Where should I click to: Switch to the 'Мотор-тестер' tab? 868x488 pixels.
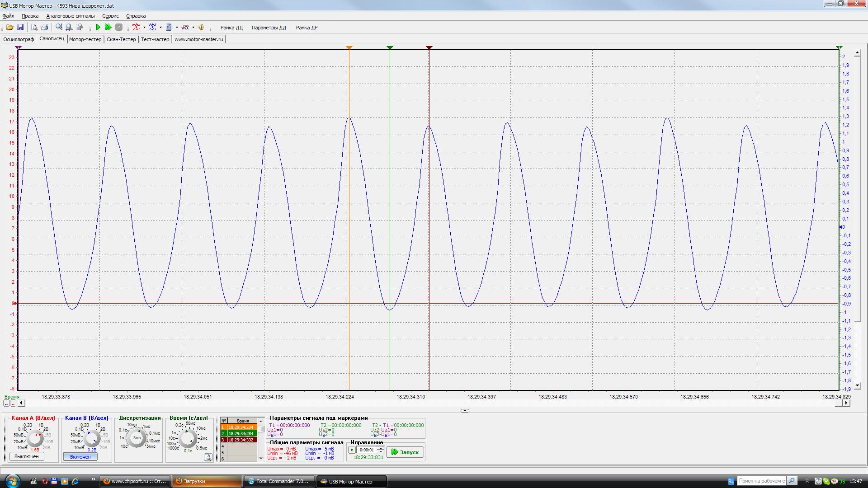(x=85, y=39)
